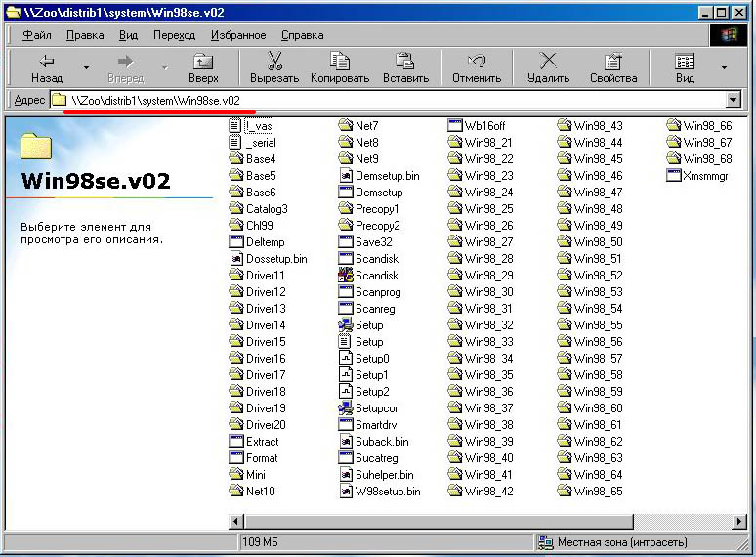The height and width of the screenshot is (557, 756).
Task: Click the Вперед forward button
Action: click(126, 68)
